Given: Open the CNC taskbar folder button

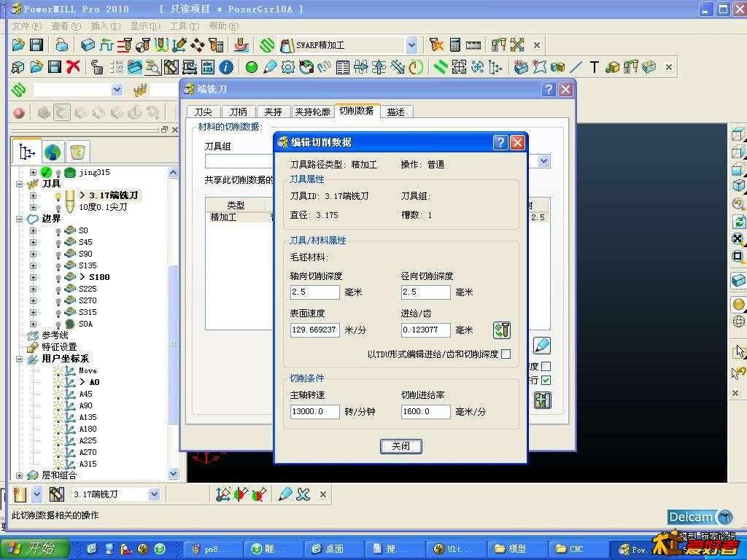Looking at the screenshot, I should tap(578, 549).
